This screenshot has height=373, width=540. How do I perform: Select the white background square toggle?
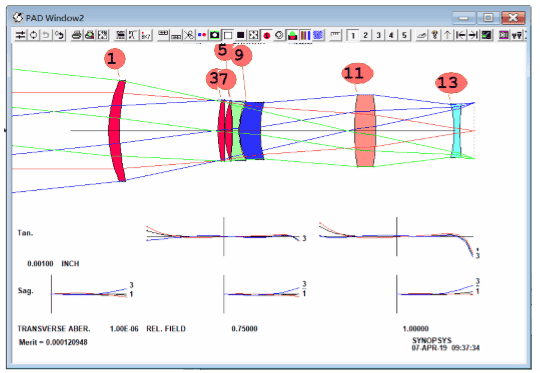click(228, 35)
